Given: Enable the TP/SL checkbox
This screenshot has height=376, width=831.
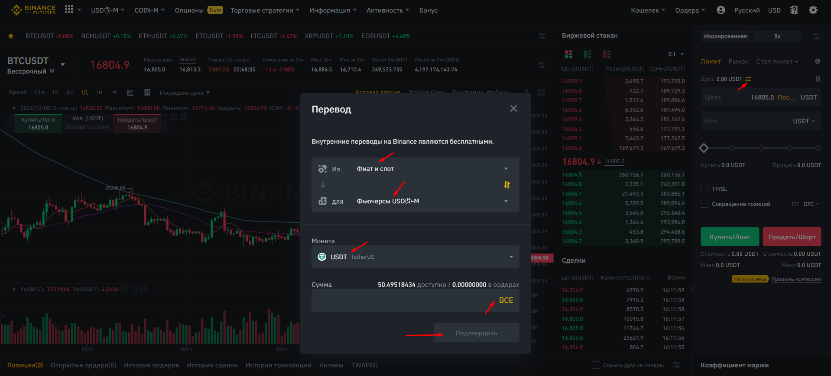Looking at the screenshot, I should pyautogui.click(x=704, y=188).
